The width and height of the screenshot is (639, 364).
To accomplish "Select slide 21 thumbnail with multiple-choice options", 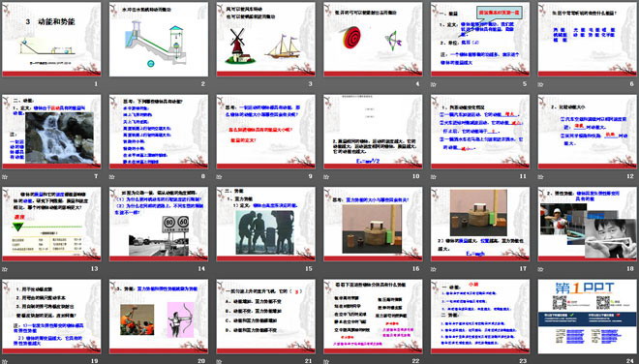I will coord(265,317).
